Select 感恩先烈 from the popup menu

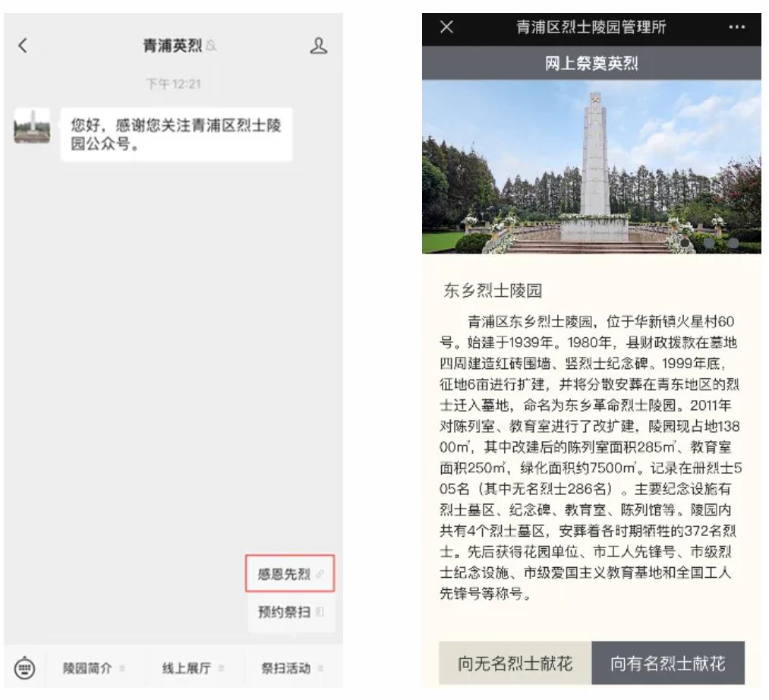(290, 573)
